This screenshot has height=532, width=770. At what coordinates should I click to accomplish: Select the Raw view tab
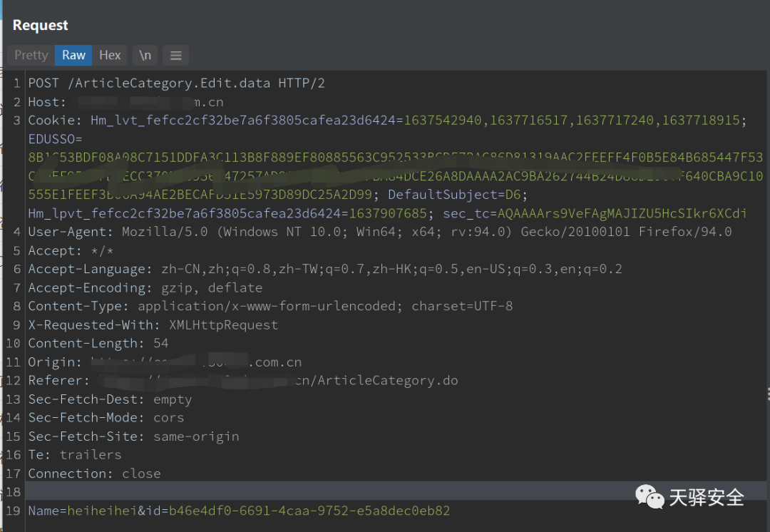coord(73,55)
